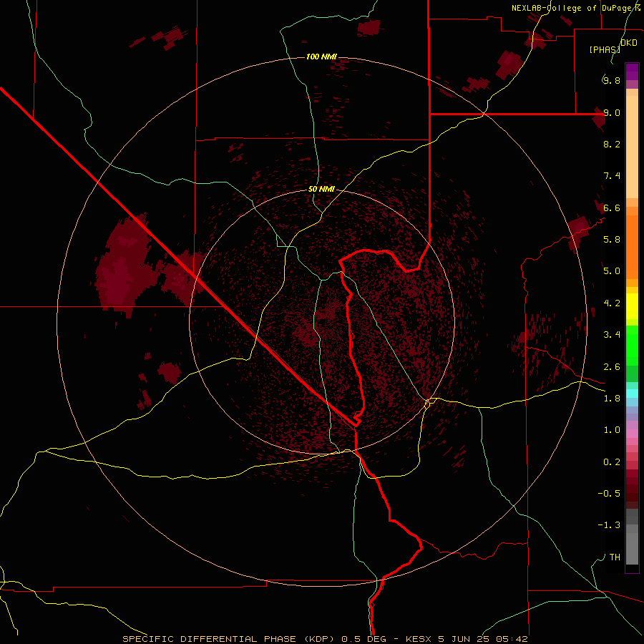Click the 9.0 value on the scale
644x644 pixels.
tap(612, 112)
